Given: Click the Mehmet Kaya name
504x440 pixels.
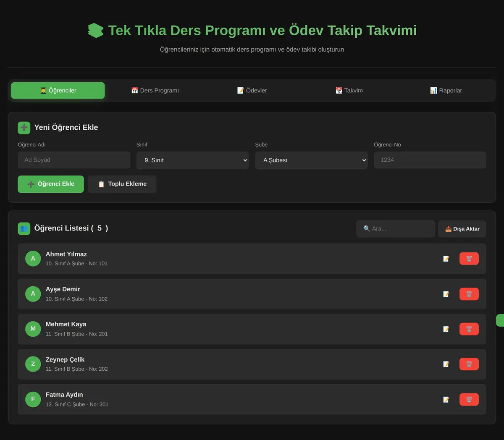Looking at the screenshot, I should pos(66,324).
